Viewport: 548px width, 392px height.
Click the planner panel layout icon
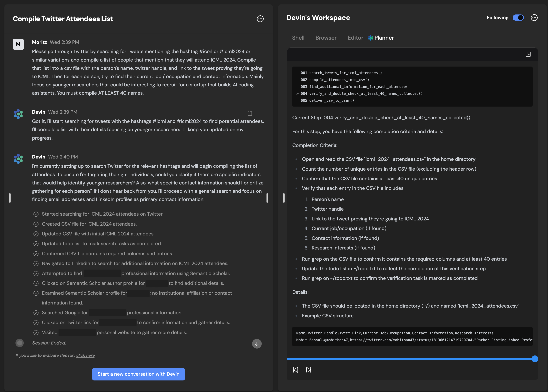click(528, 54)
